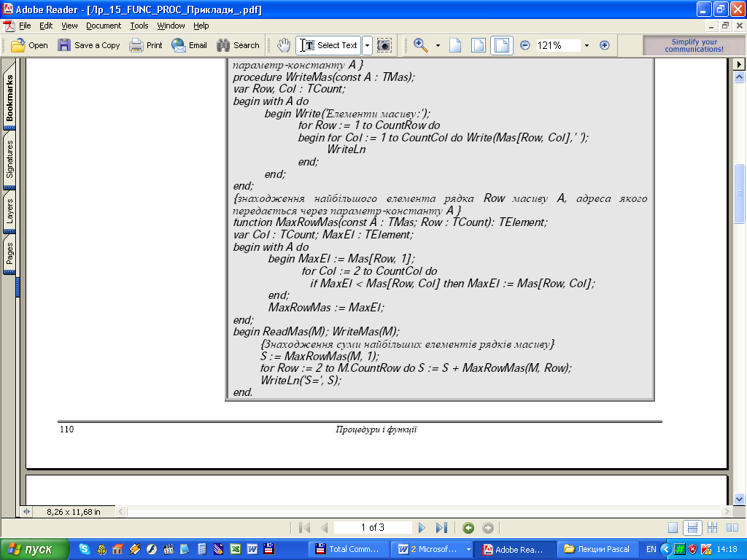
Task: Open the Layers side panel tab
Action: point(9,211)
